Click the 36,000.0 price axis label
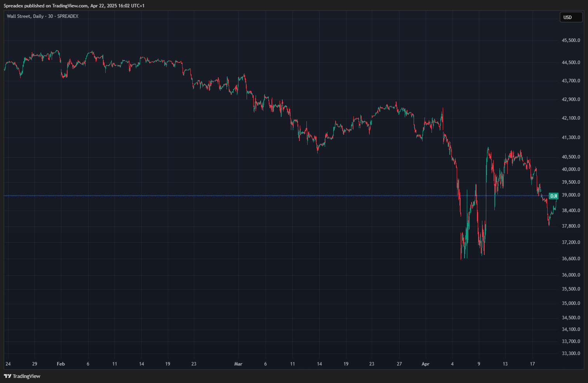588x383 pixels. pos(571,275)
